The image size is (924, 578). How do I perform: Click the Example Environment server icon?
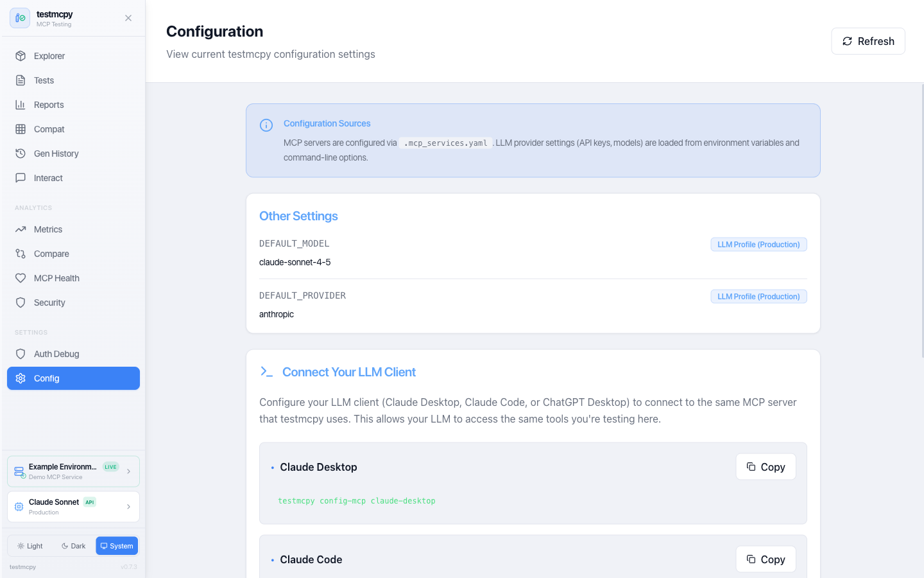19,472
